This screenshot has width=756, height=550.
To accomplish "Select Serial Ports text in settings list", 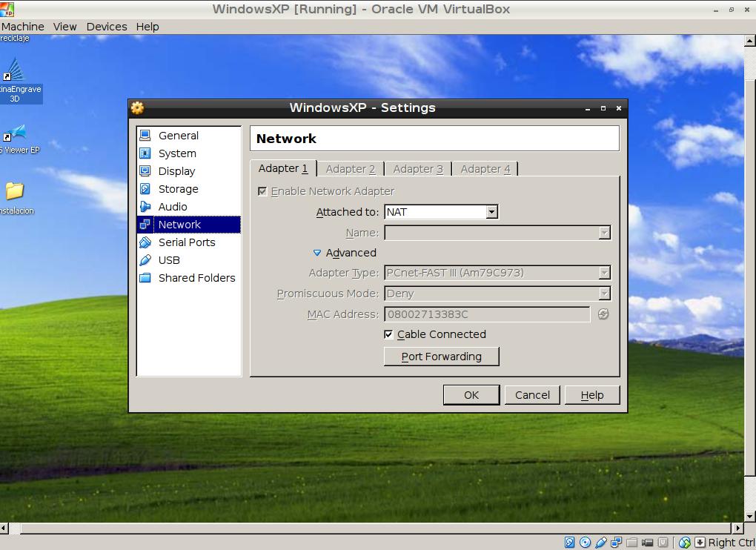I will click(x=187, y=242).
